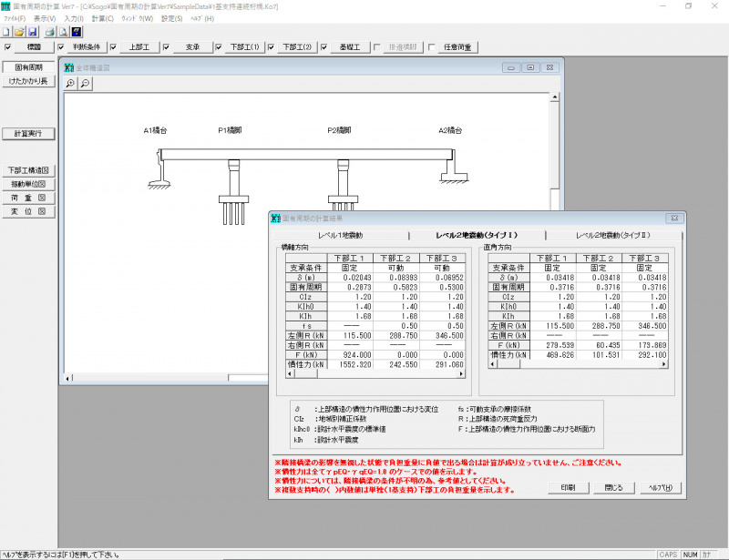
Task: Open the 計算(C) menu
Action: click(102, 18)
